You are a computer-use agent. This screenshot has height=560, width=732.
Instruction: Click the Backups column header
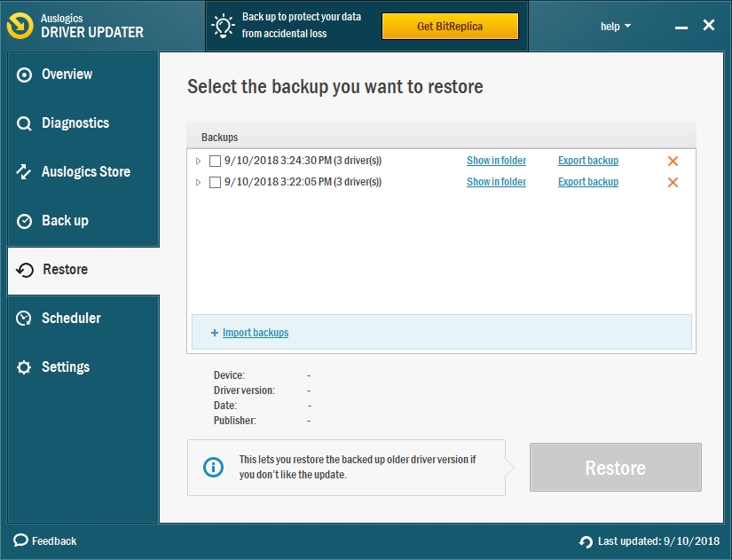[220, 138]
